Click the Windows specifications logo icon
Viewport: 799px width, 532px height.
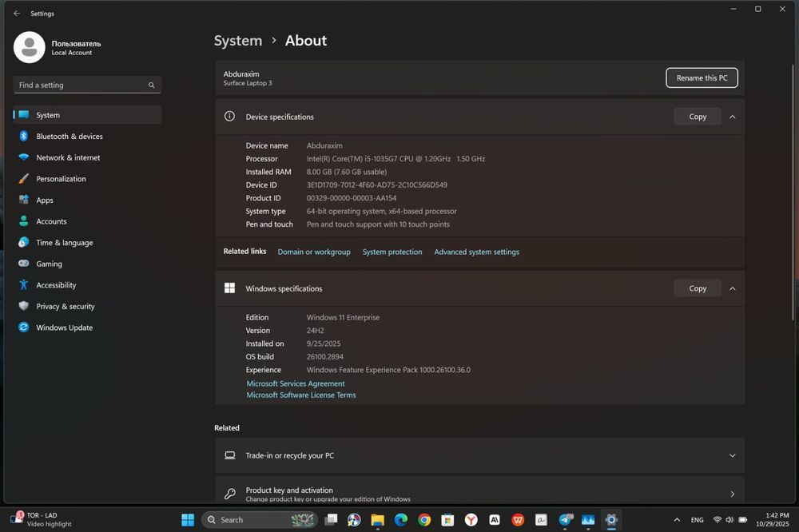(230, 288)
